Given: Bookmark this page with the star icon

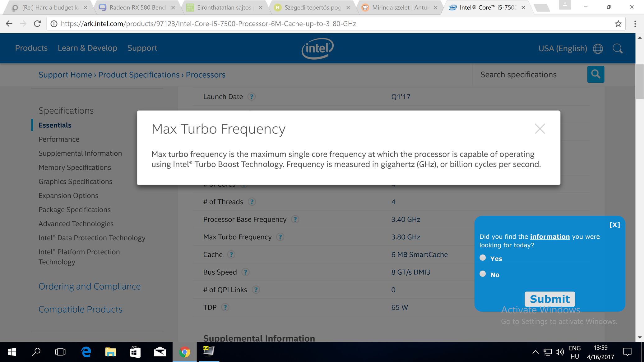Looking at the screenshot, I should tap(618, 24).
